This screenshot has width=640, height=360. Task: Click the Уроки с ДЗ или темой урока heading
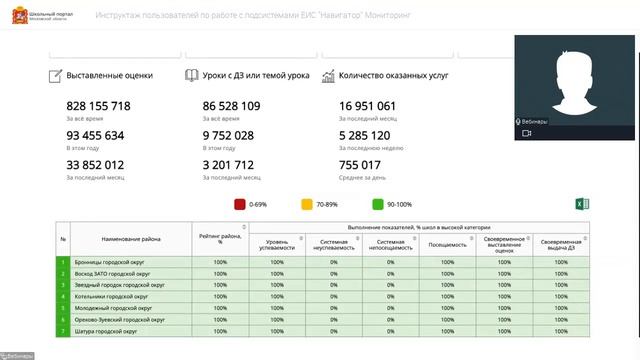point(256,76)
